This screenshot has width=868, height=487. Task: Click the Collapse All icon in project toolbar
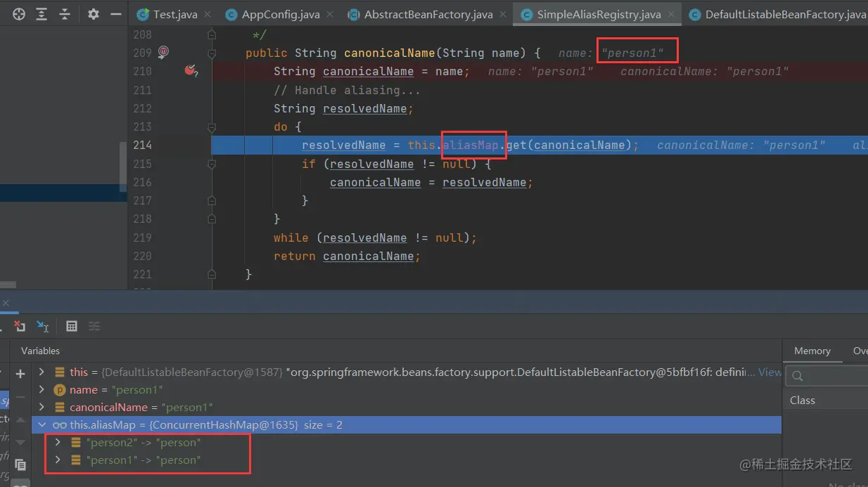tap(65, 14)
